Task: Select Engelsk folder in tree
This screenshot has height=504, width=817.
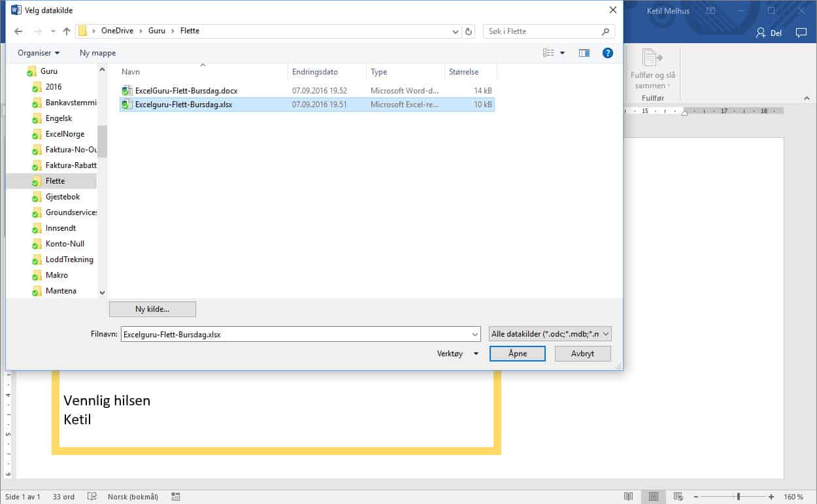Action: [x=59, y=118]
